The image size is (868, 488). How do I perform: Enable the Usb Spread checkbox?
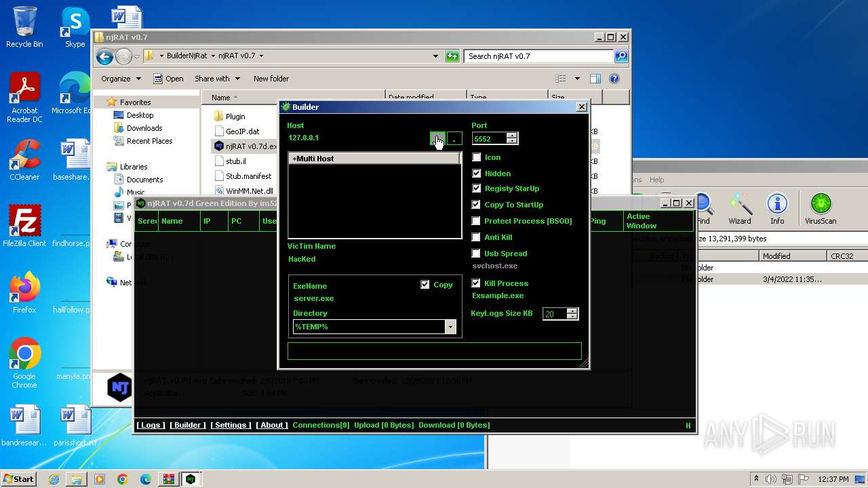pyautogui.click(x=476, y=253)
